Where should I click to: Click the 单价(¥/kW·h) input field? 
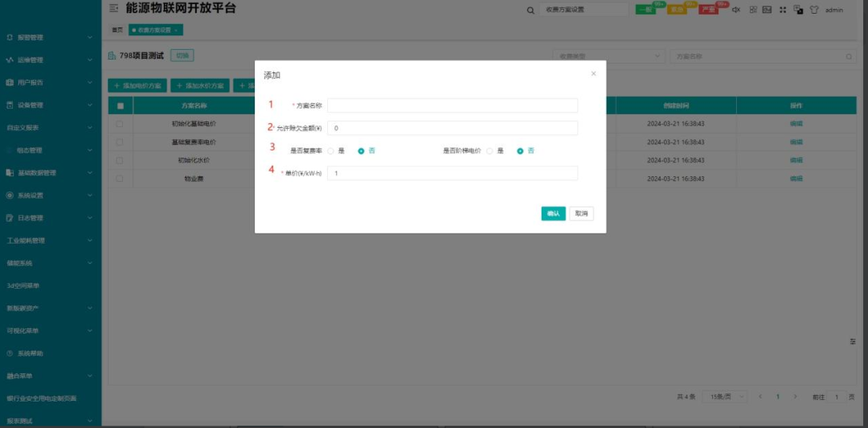pos(452,174)
